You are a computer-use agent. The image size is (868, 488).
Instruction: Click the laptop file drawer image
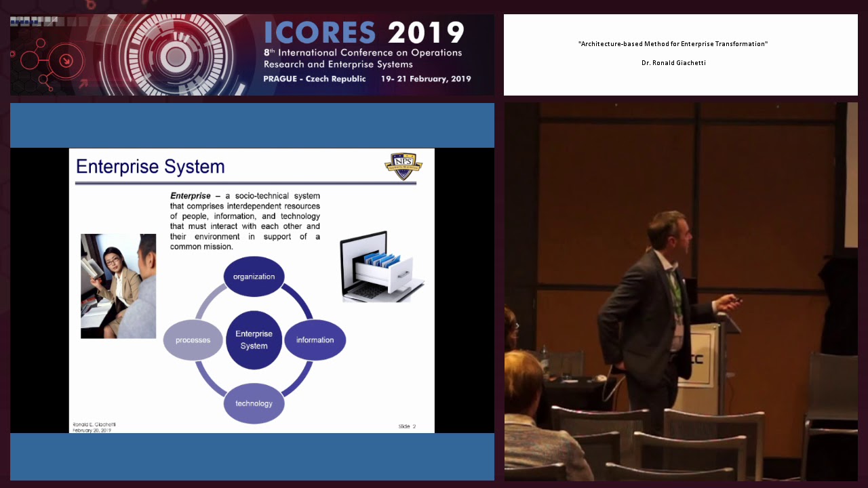click(382, 266)
